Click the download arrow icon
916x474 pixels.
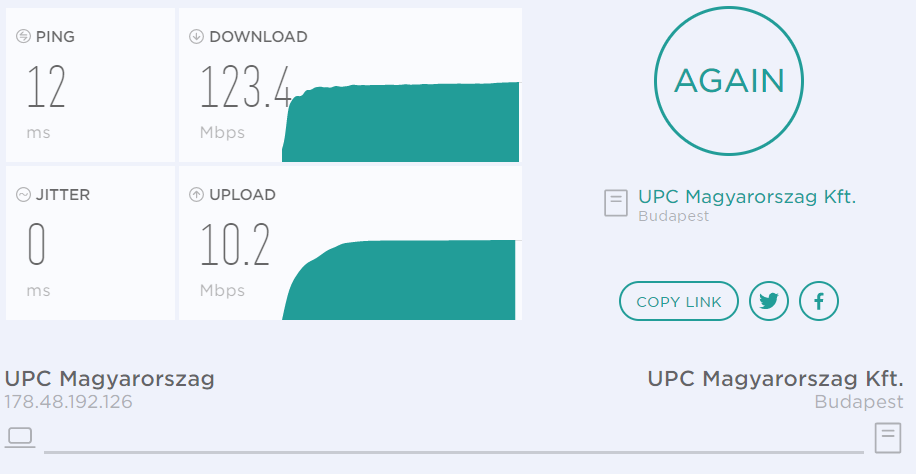pyautogui.click(x=196, y=36)
